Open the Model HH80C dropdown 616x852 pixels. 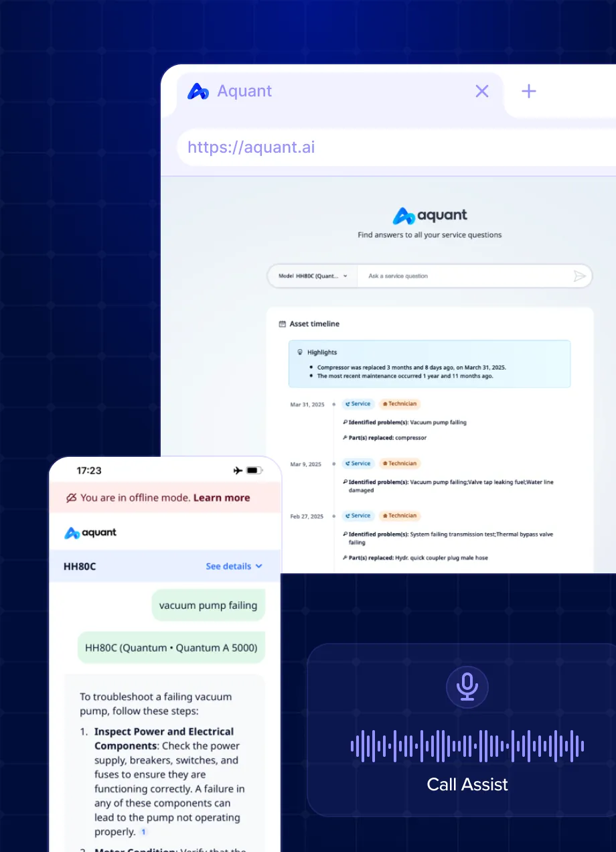[313, 276]
